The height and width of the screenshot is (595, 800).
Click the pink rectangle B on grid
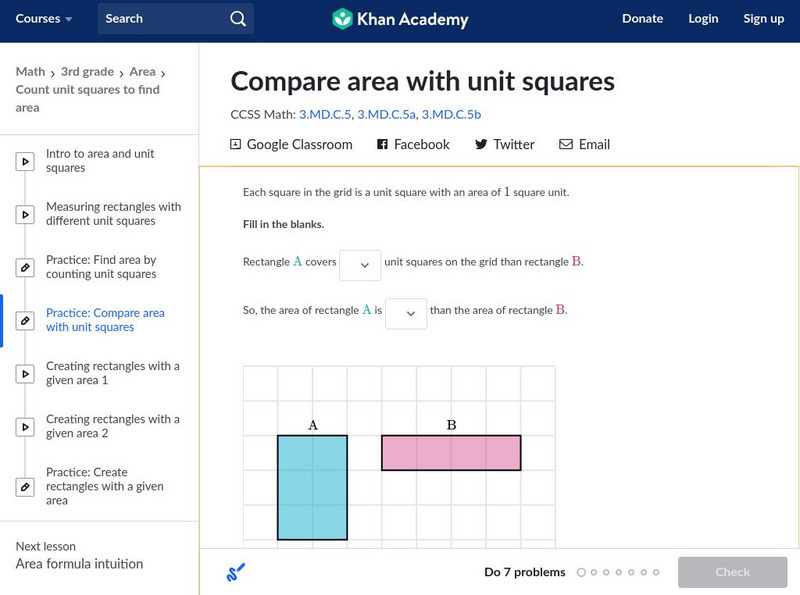(451, 453)
